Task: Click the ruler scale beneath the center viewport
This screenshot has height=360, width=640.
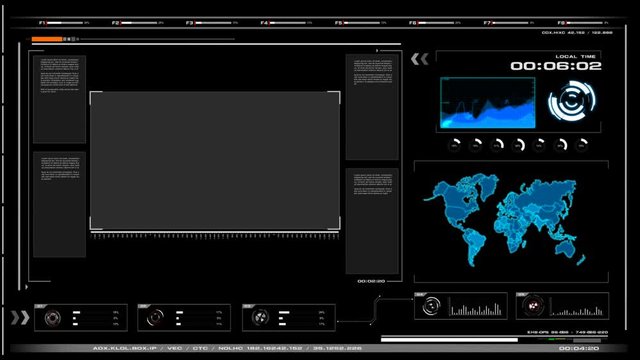Action: click(215, 236)
